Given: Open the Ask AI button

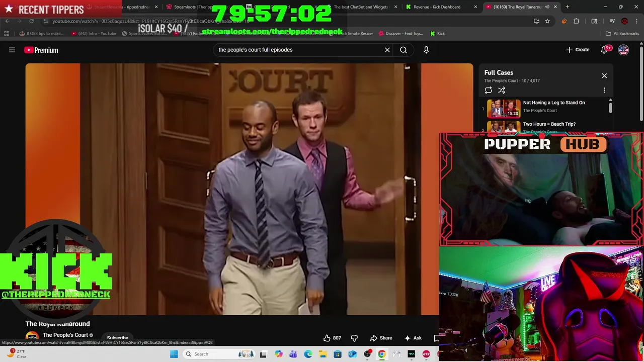Looking at the screenshot, I should 413,338.
